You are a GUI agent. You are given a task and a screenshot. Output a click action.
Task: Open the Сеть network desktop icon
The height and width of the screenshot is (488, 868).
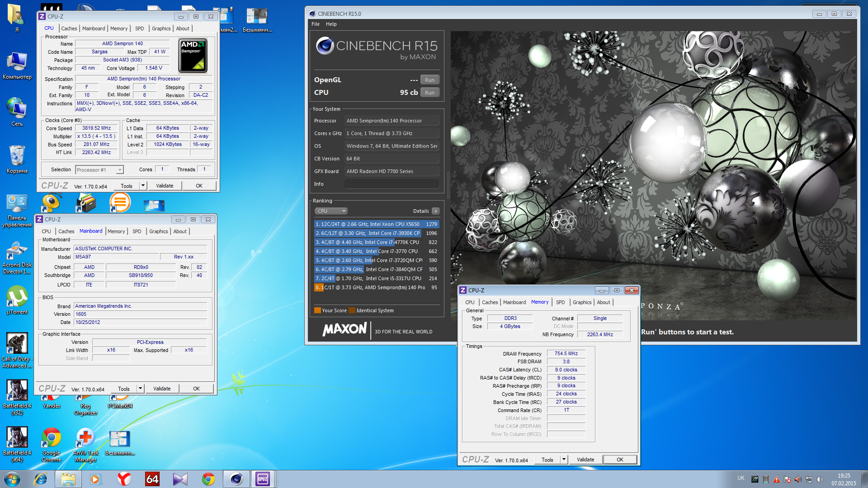point(17,112)
